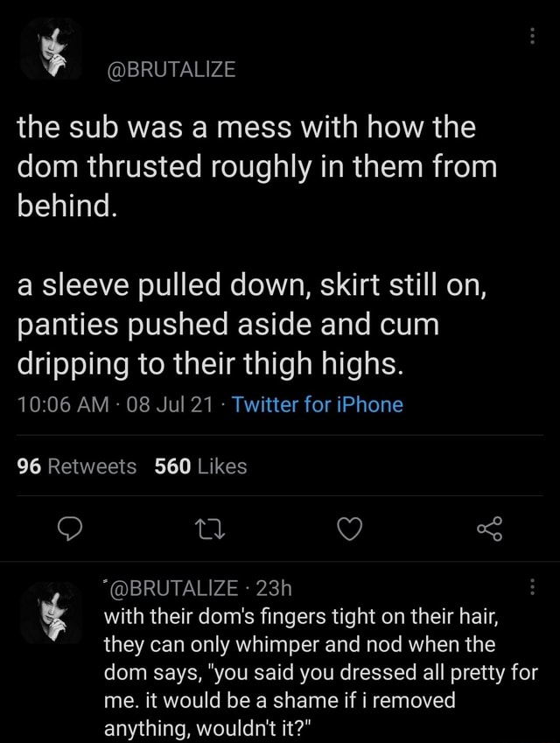Open the main tweet's three-dot menu
This screenshot has height=743, width=560.
[x=531, y=38]
